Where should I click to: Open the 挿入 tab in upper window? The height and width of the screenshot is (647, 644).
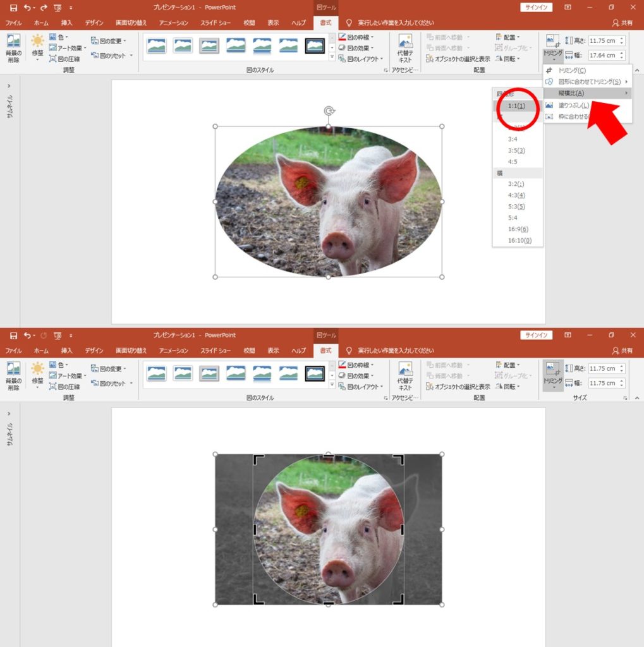coord(66,23)
